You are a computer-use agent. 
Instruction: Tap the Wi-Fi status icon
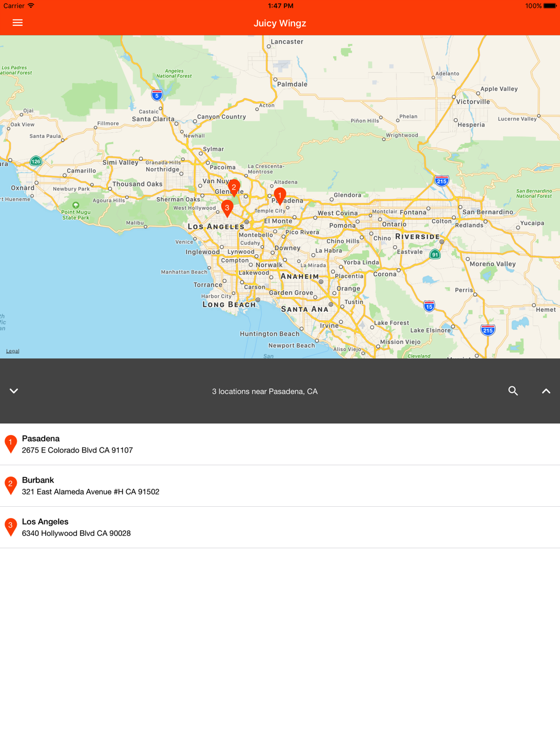[31, 6]
